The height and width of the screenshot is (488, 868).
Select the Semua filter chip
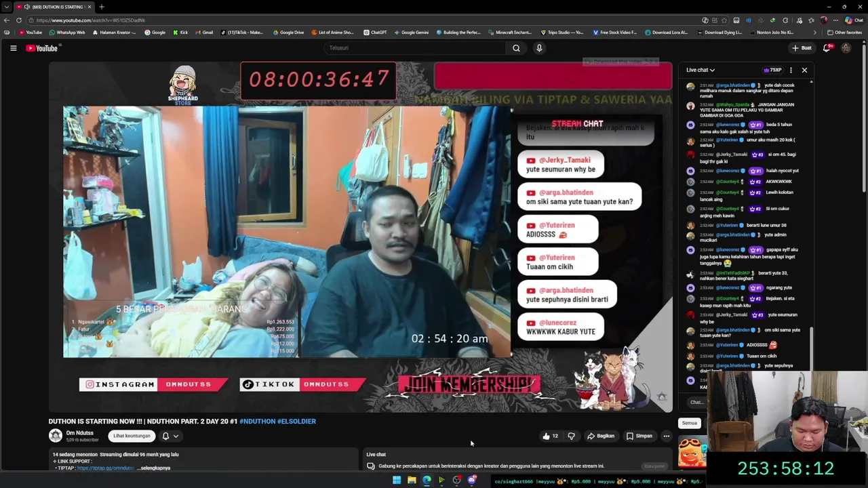(689, 423)
